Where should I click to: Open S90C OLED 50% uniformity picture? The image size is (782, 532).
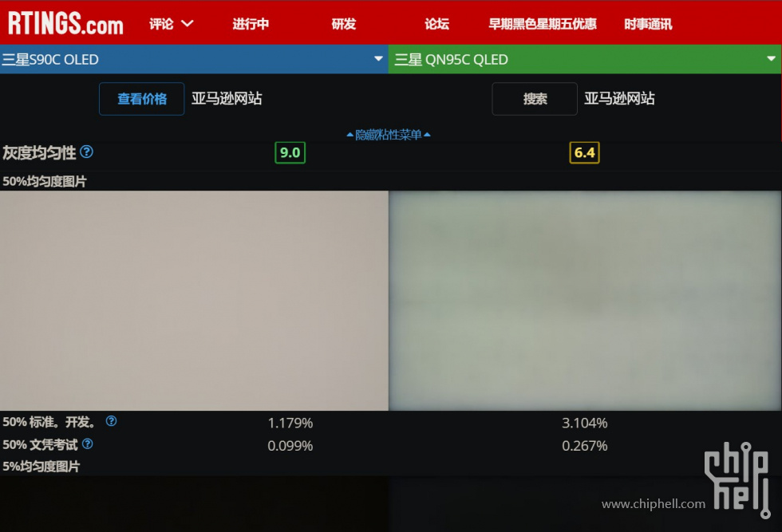(x=194, y=301)
